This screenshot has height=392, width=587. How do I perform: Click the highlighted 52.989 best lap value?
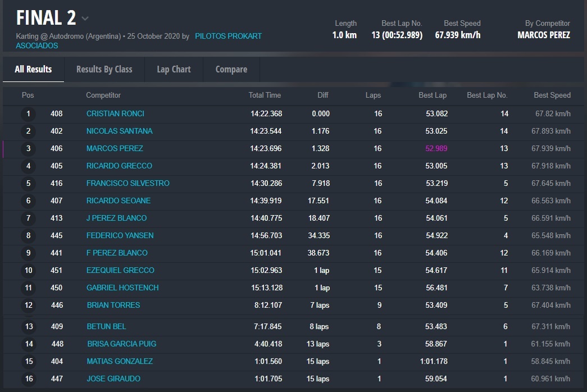[x=436, y=148]
